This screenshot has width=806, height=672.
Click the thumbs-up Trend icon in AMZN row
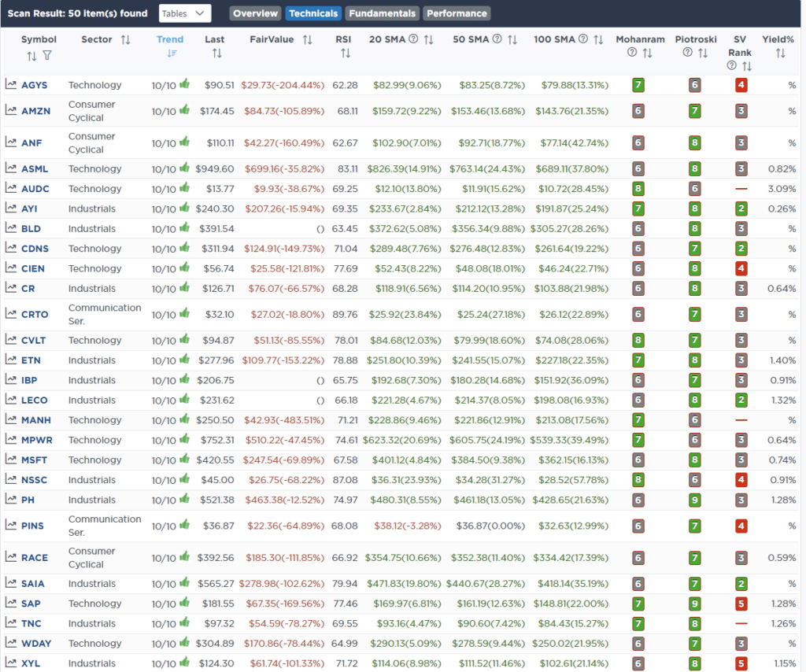click(x=183, y=110)
